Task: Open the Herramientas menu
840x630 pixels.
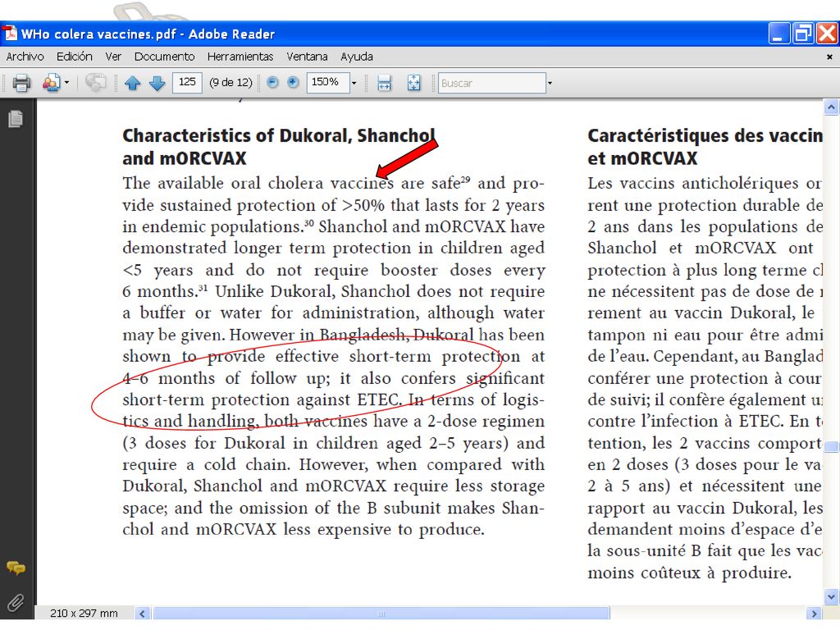Action: click(240, 57)
